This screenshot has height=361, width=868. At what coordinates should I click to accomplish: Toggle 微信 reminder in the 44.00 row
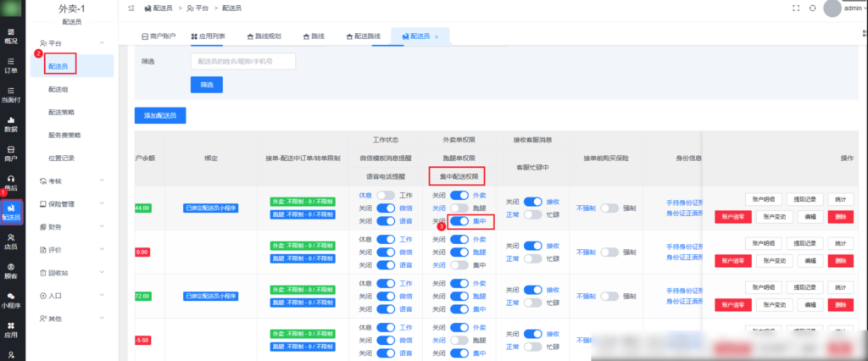(386, 208)
